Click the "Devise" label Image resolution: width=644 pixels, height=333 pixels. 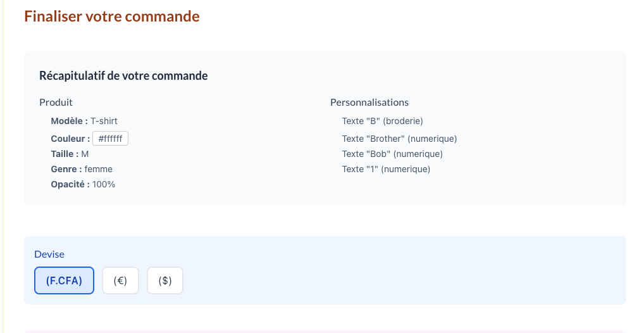[x=49, y=254]
